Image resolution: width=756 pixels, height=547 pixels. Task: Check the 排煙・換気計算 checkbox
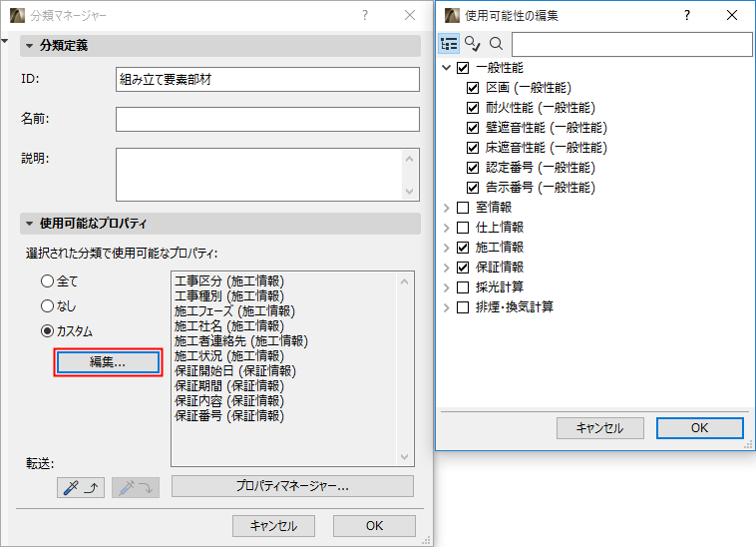tap(463, 307)
